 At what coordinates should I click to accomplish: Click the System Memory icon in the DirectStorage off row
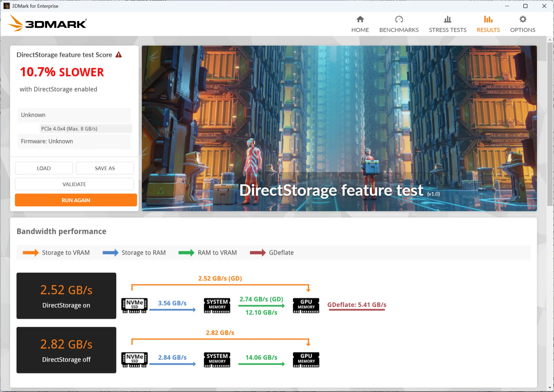tap(217, 360)
